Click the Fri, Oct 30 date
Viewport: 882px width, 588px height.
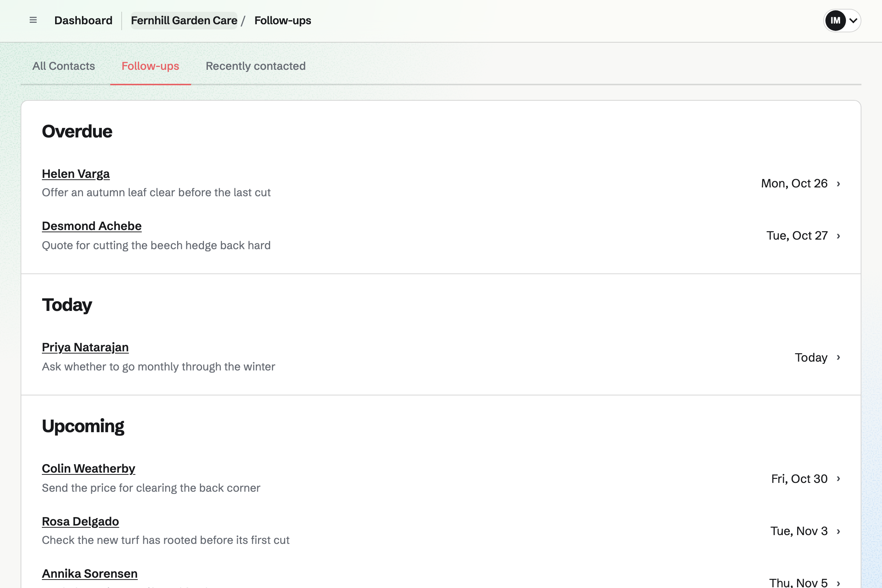(x=799, y=479)
